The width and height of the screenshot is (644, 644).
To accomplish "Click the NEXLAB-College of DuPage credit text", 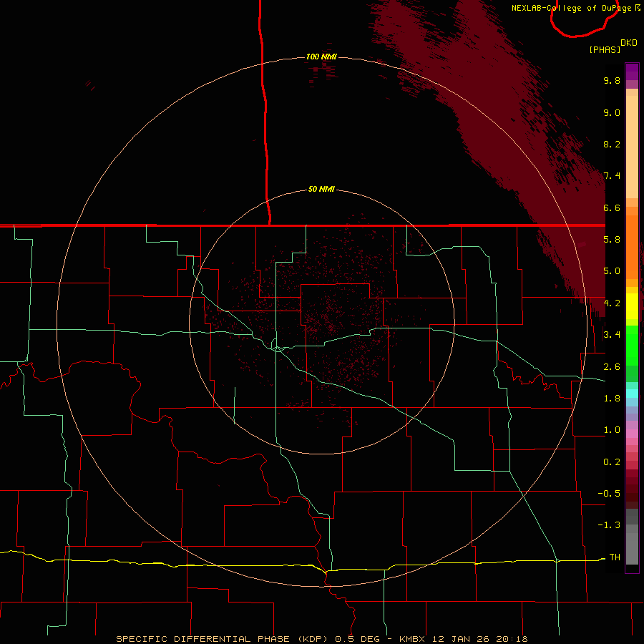I will [x=571, y=8].
